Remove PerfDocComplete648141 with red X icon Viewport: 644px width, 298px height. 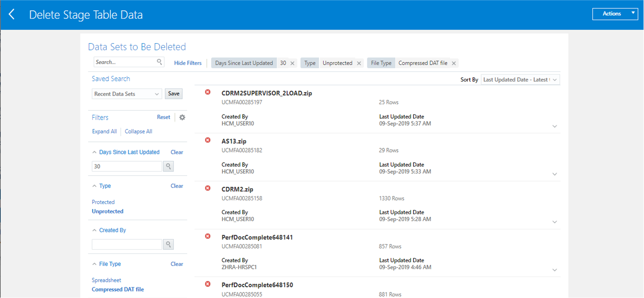pos(207,236)
